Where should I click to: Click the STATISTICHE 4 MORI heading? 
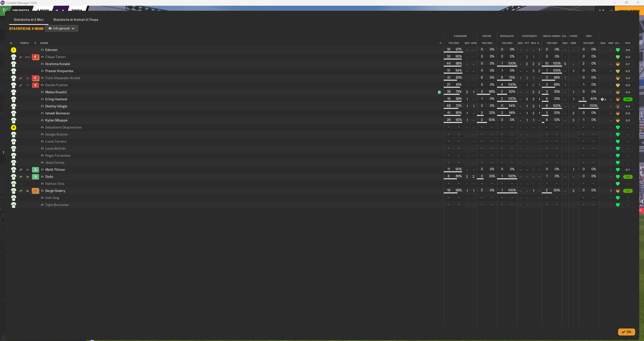pos(26,29)
